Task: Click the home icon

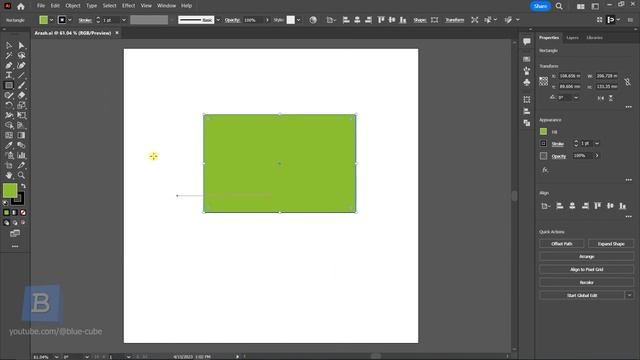Action: point(21,6)
